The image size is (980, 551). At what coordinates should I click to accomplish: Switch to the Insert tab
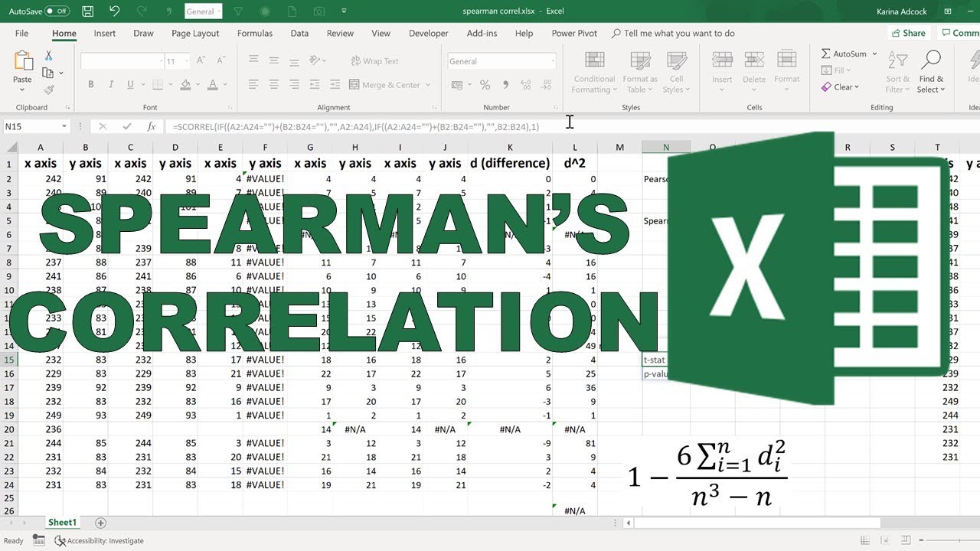[105, 34]
